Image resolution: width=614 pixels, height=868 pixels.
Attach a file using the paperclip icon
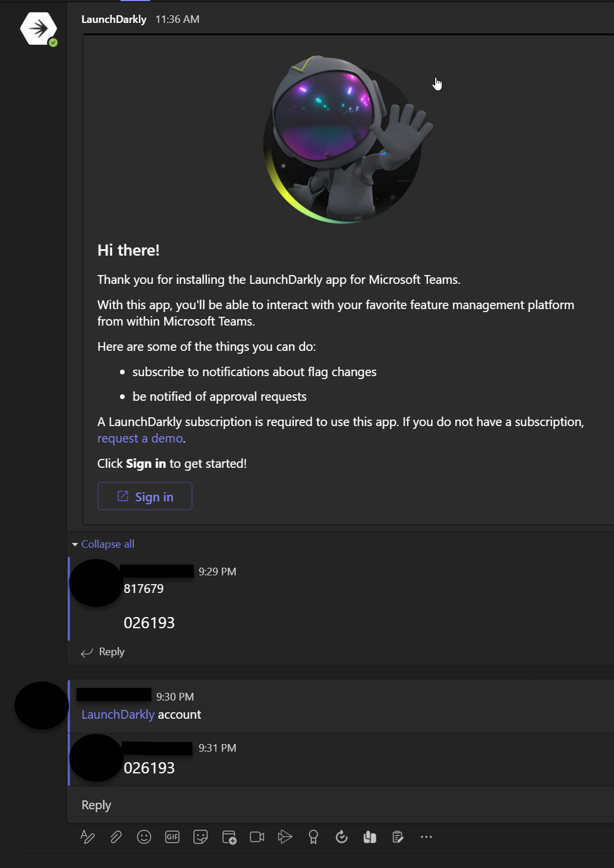(x=115, y=836)
